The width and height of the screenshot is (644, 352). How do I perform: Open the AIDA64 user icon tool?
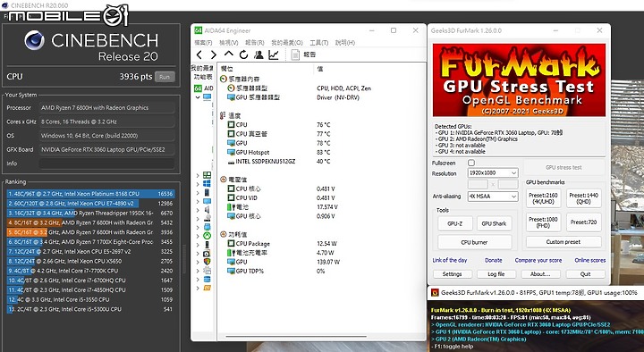coord(258,54)
